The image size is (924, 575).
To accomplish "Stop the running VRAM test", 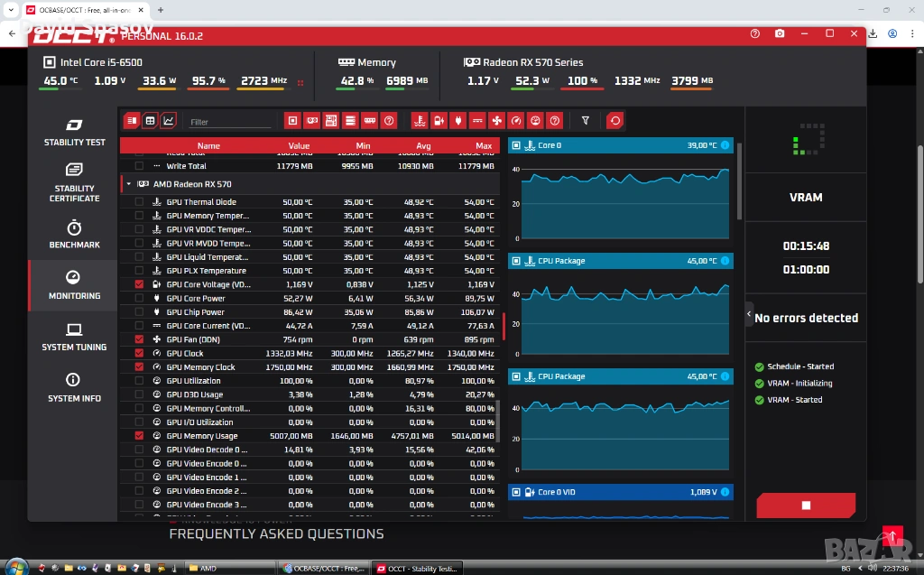I will point(806,505).
